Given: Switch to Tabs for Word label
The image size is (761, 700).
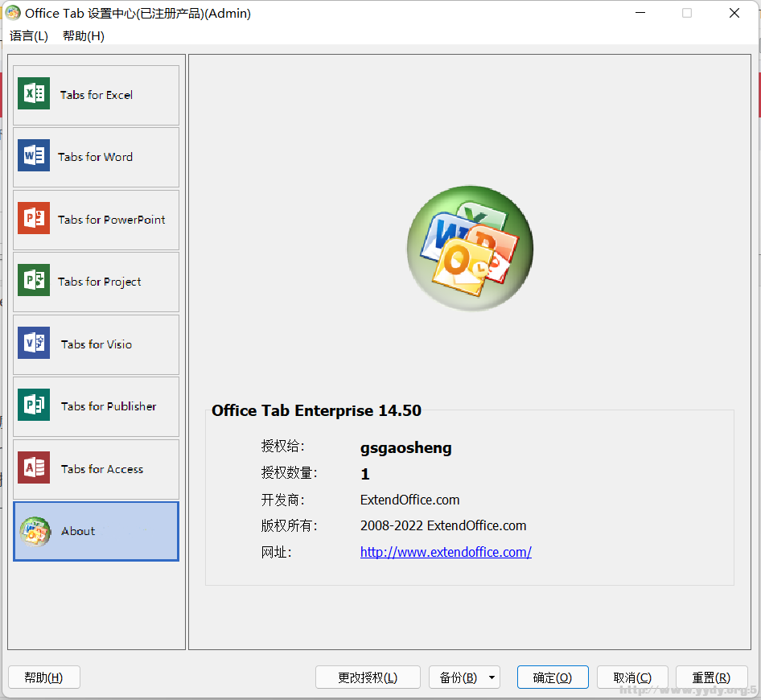Looking at the screenshot, I should 95,157.
